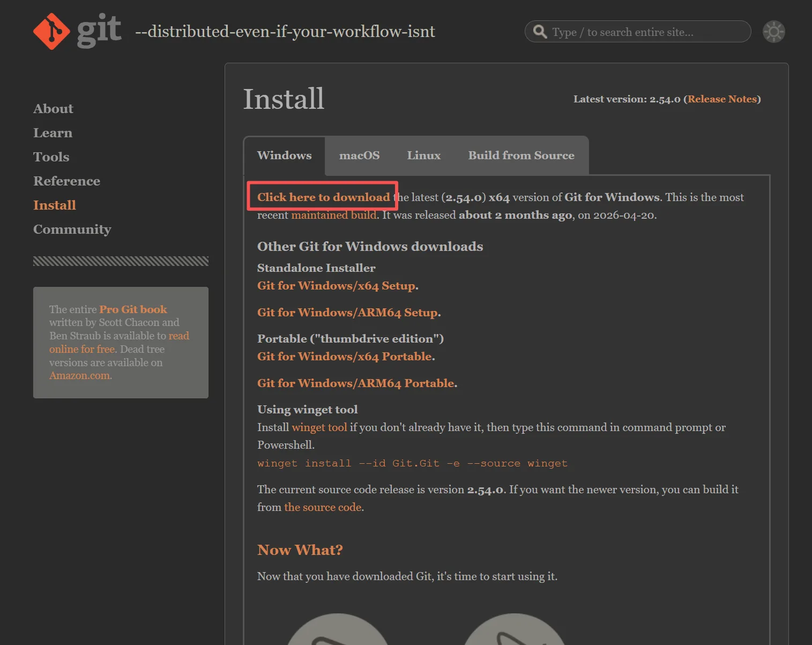Visit the Community page
812x645 pixels.
pos(72,229)
